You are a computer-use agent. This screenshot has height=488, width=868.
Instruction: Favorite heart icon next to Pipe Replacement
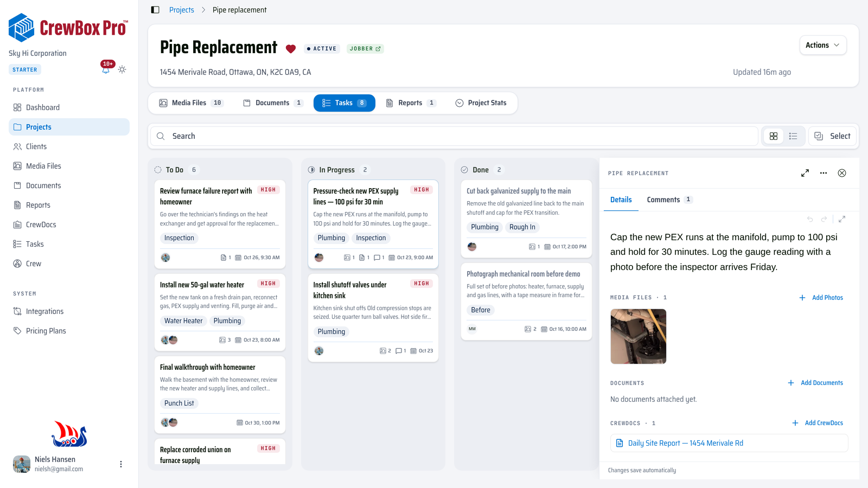291,49
